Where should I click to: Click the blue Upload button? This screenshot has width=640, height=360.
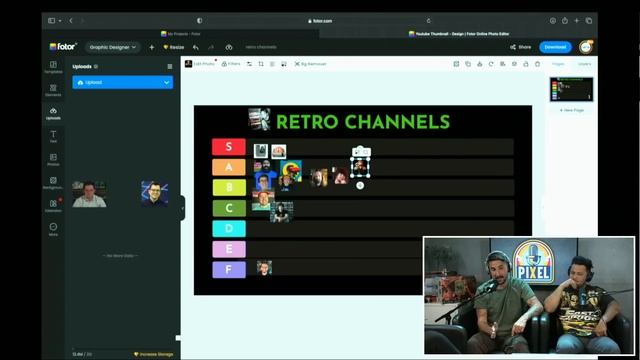tap(122, 82)
